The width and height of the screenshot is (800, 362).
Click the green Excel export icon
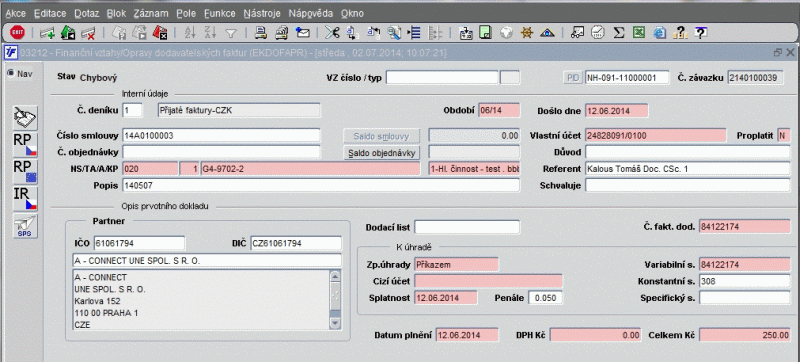tap(638, 33)
